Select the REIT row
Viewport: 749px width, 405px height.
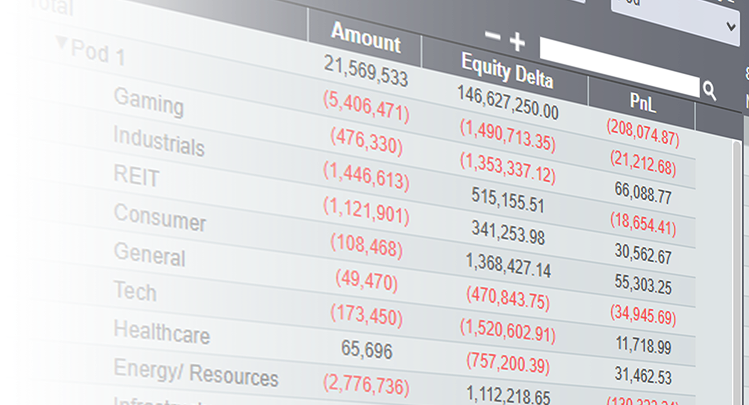click(x=137, y=178)
